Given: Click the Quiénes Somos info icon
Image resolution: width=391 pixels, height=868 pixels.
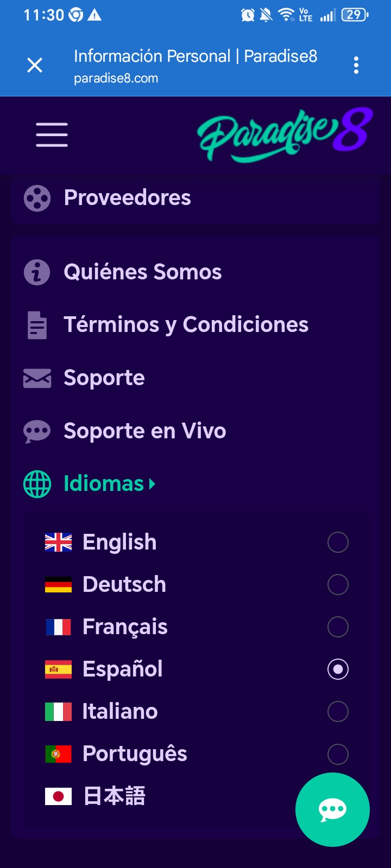Looking at the screenshot, I should (x=37, y=272).
